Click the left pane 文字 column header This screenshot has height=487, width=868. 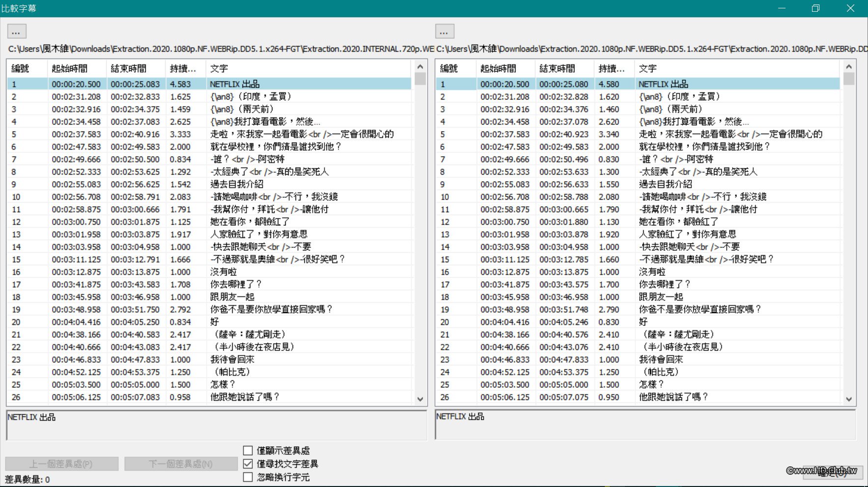coord(309,68)
